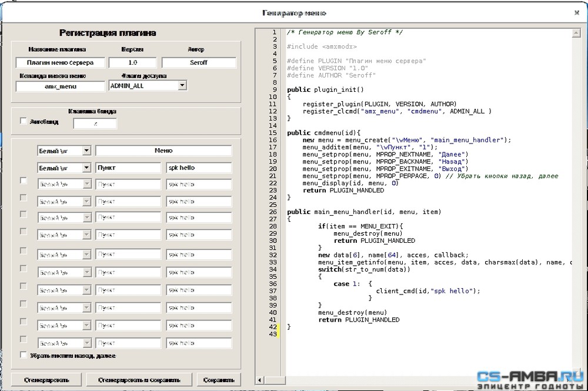The image size is (588, 391).
Task: Close the Гениратор меню window
Action: (x=577, y=13)
